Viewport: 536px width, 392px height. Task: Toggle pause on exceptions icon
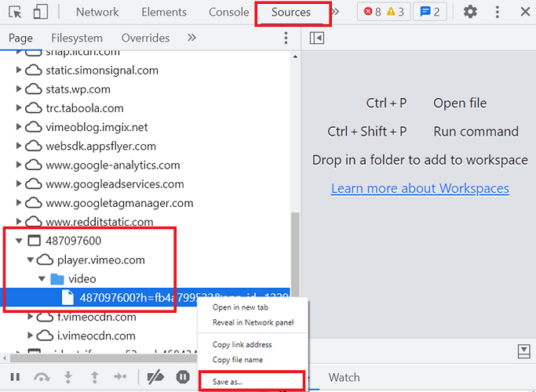tap(183, 377)
